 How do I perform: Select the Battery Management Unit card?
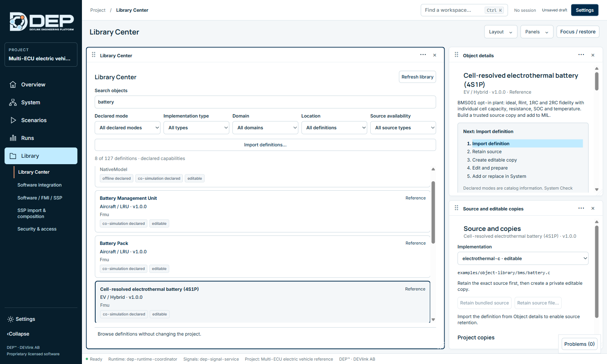point(263,212)
